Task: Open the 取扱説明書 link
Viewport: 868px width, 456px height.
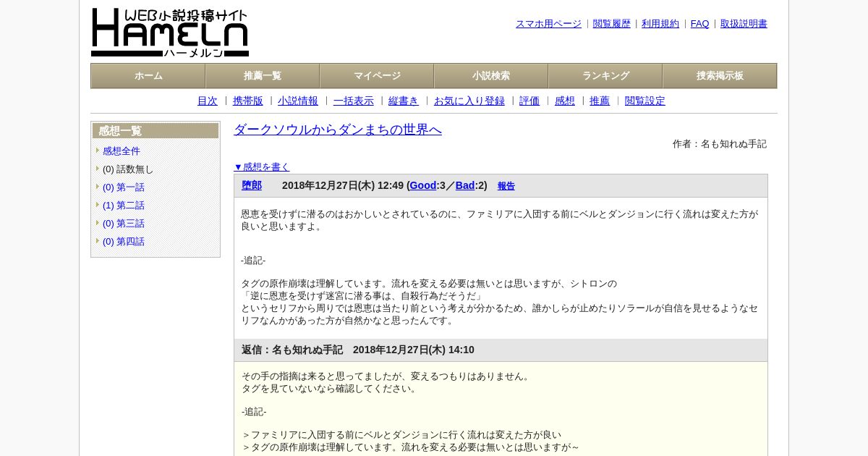Action: coord(744,24)
